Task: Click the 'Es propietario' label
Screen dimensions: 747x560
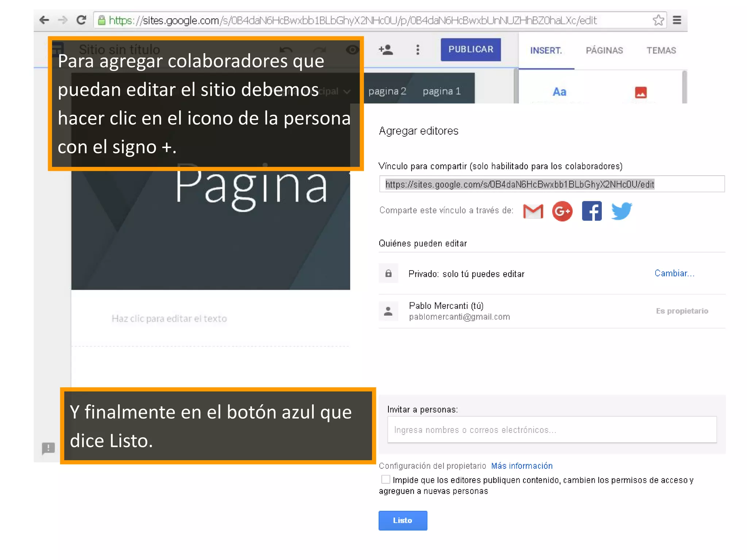Action: 682,311
